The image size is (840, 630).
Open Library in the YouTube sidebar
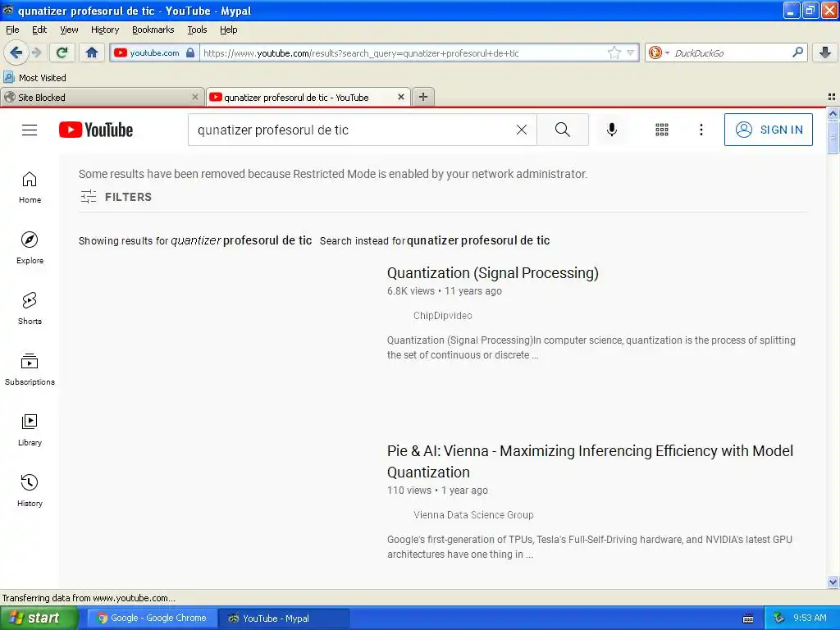pyautogui.click(x=30, y=430)
